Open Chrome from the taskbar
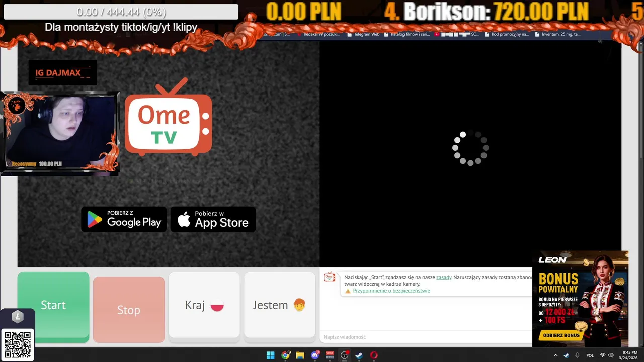 click(x=285, y=355)
